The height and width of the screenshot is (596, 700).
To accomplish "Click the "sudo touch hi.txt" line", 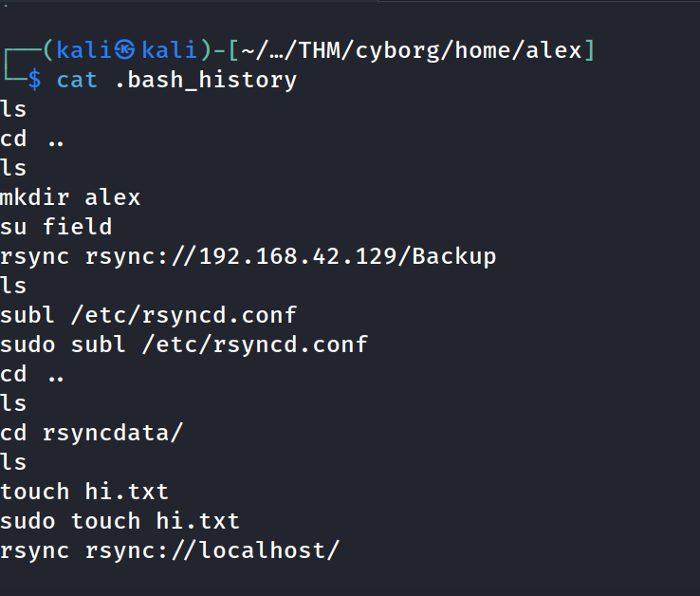I will click(x=120, y=521).
